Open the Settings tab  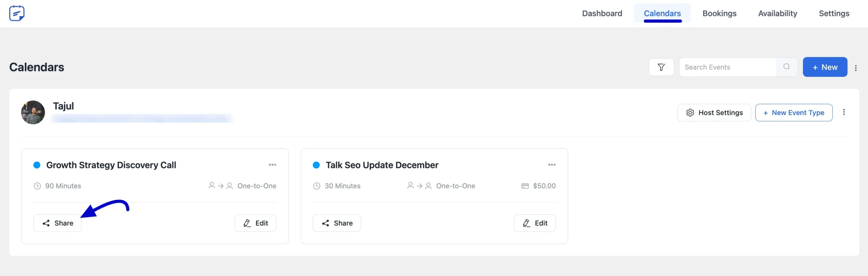[834, 14]
